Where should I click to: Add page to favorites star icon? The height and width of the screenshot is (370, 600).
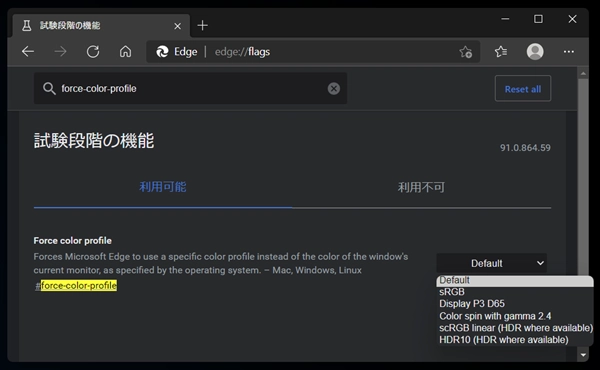(466, 52)
